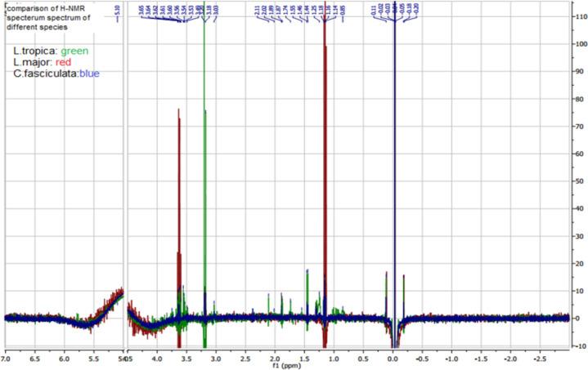Click the -1.5 tick on the ppm axis
588x370 pixels.
click(481, 359)
